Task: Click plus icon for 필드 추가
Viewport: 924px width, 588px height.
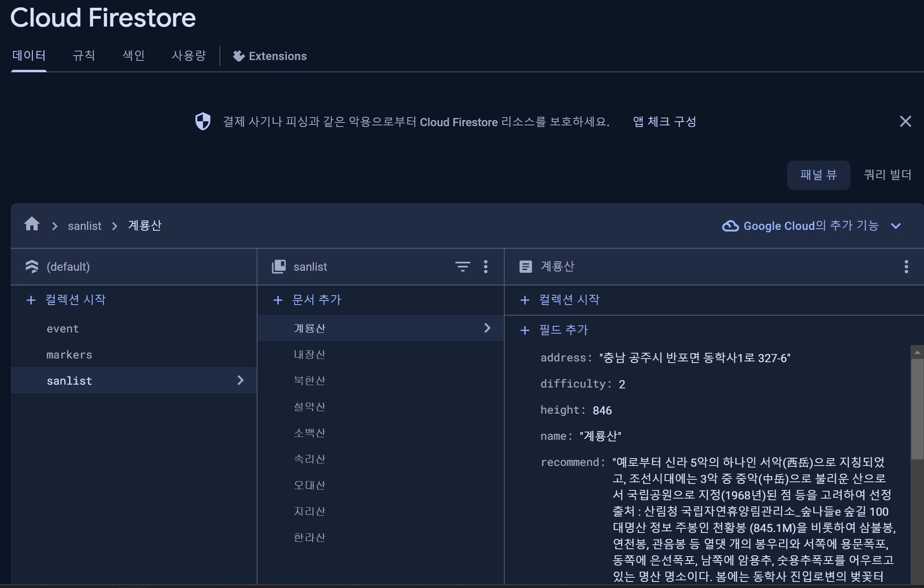Action: click(x=525, y=330)
